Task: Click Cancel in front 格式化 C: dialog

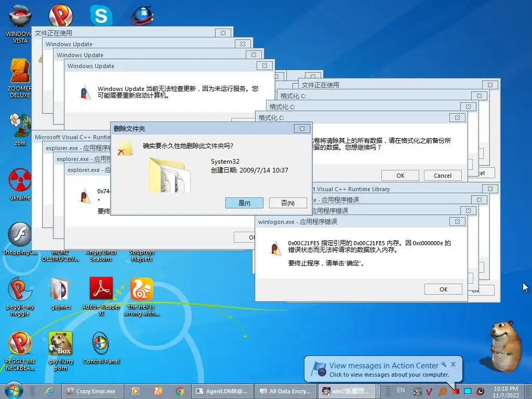Action: click(x=443, y=176)
